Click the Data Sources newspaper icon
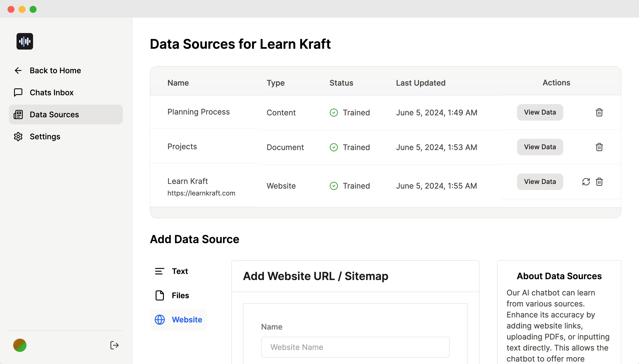The height and width of the screenshot is (364, 639). pyautogui.click(x=18, y=115)
